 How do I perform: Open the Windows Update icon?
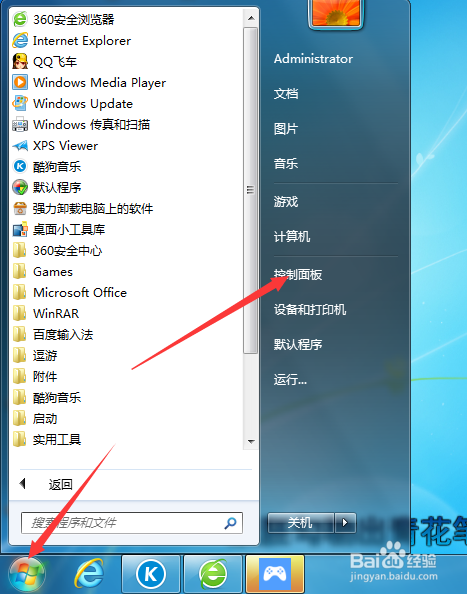[20, 103]
